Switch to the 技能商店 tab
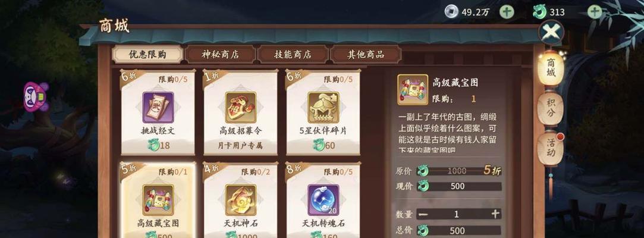 pyautogui.click(x=293, y=54)
